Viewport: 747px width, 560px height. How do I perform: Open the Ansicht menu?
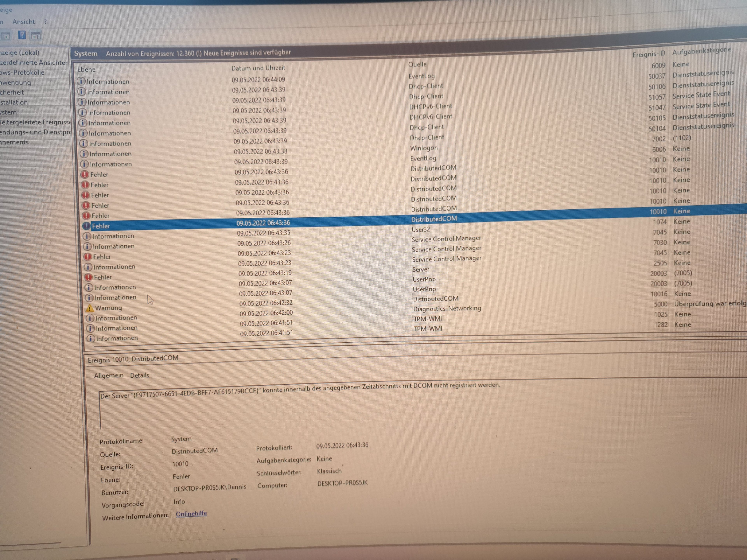pos(23,22)
